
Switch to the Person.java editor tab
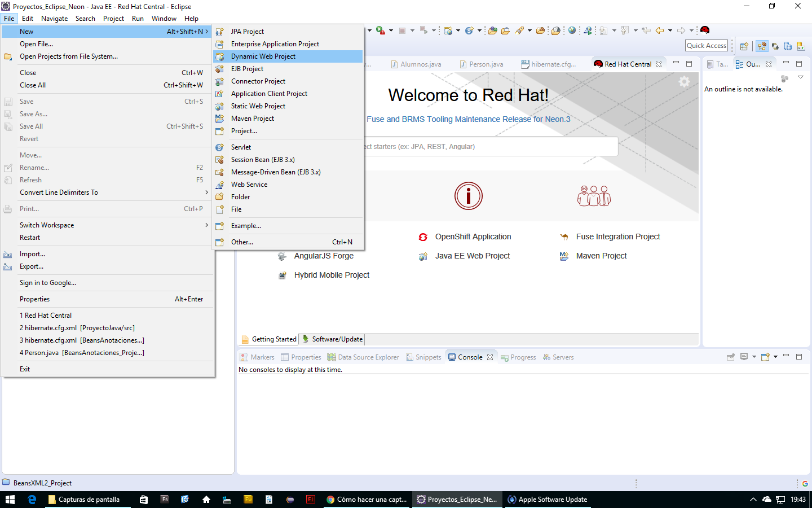coord(481,64)
